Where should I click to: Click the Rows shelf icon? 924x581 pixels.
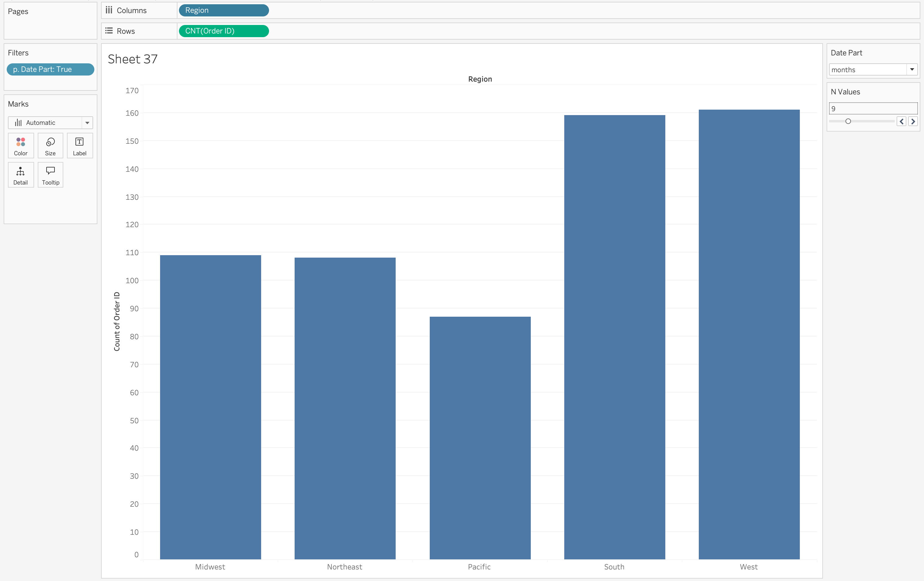[109, 31]
